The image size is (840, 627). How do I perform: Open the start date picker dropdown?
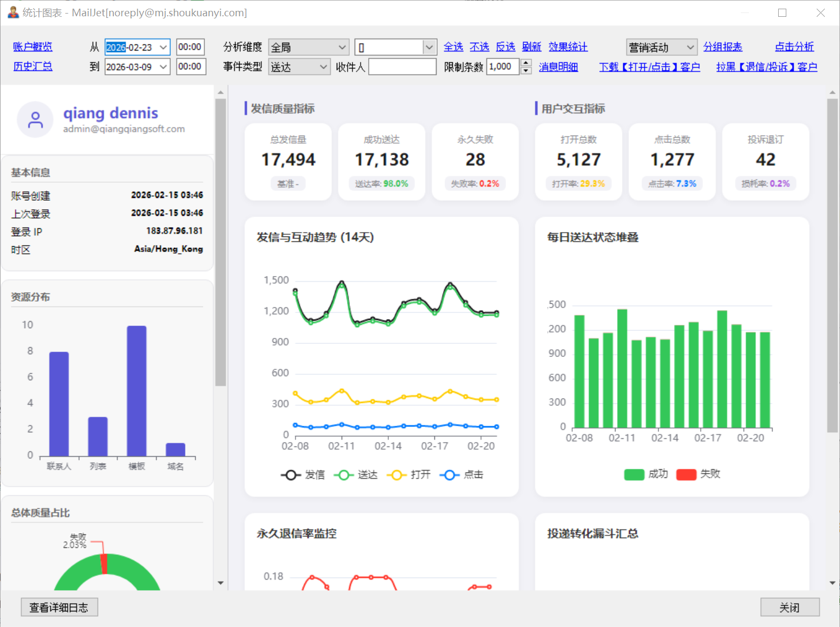(x=163, y=47)
